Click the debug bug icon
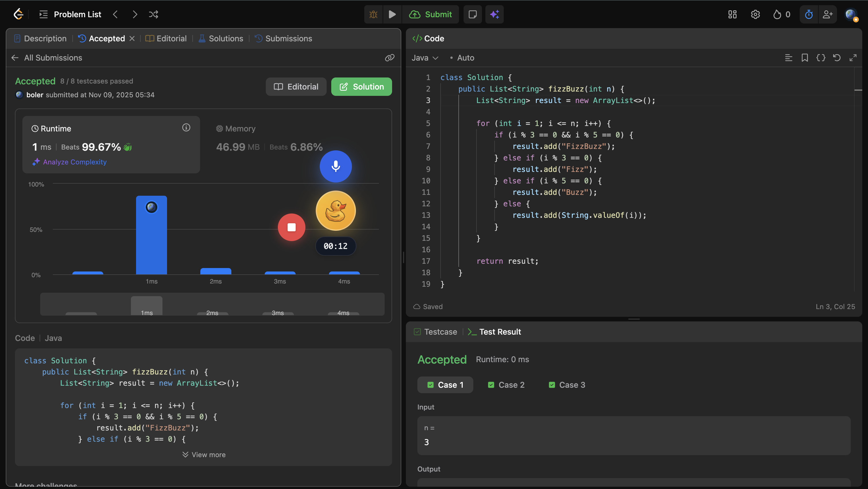The width and height of the screenshot is (868, 489). click(373, 14)
